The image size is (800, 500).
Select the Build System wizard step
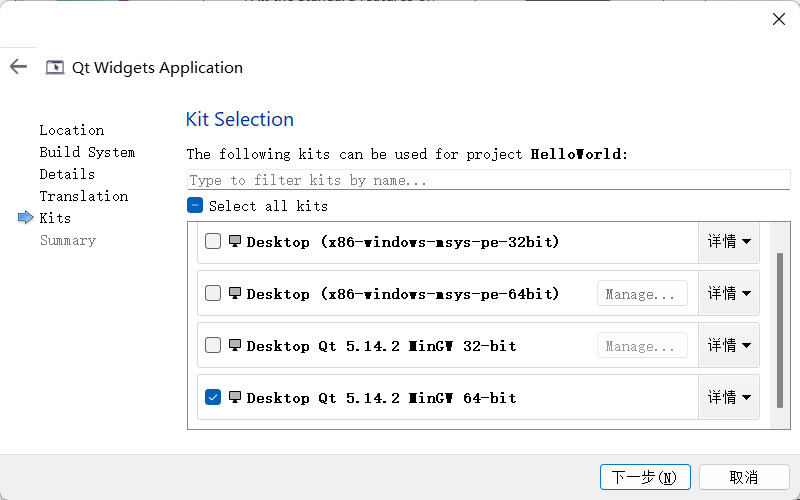87,152
